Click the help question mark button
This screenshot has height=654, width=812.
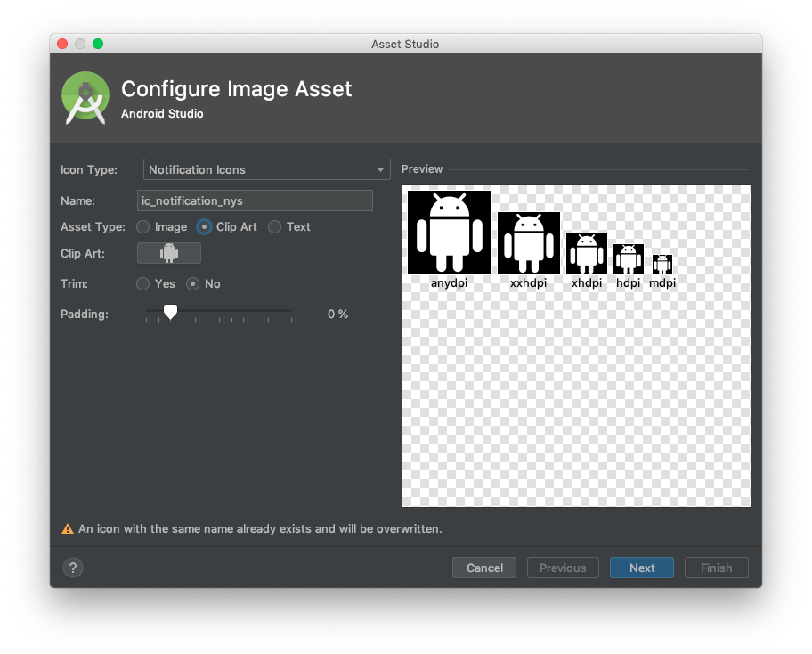click(73, 568)
